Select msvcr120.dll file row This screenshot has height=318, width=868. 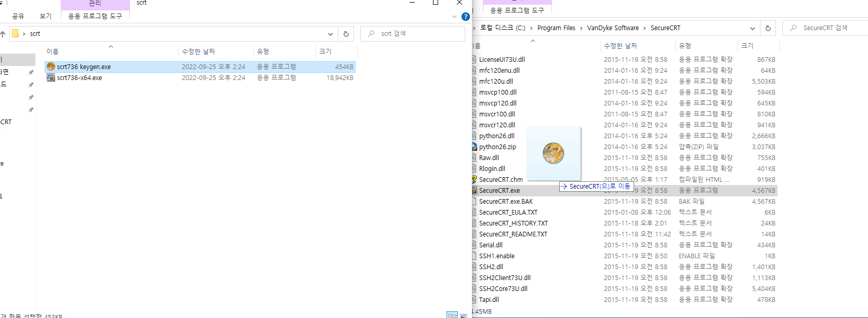click(x=624, y=125)
